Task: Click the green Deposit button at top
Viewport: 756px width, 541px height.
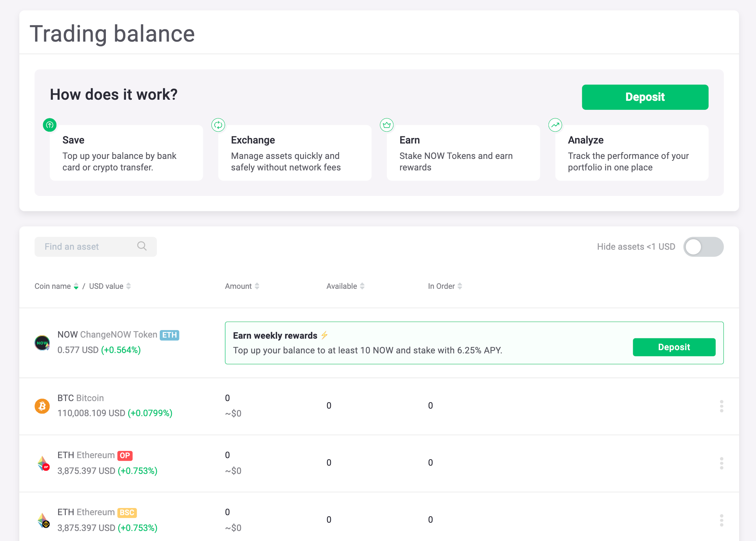Action: pos(645,97)
